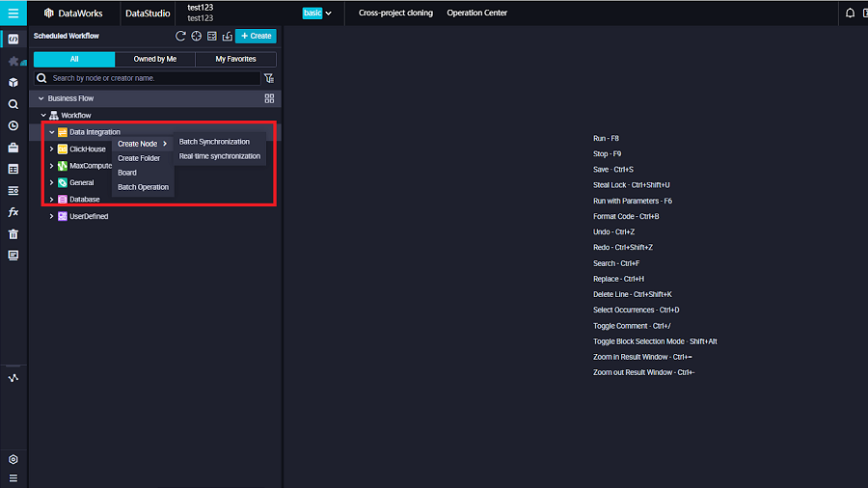Viewport: 868px width, 488px height.
Task: Click the refresh icon in Scheduled Workflow header
Action: [180, 36]
